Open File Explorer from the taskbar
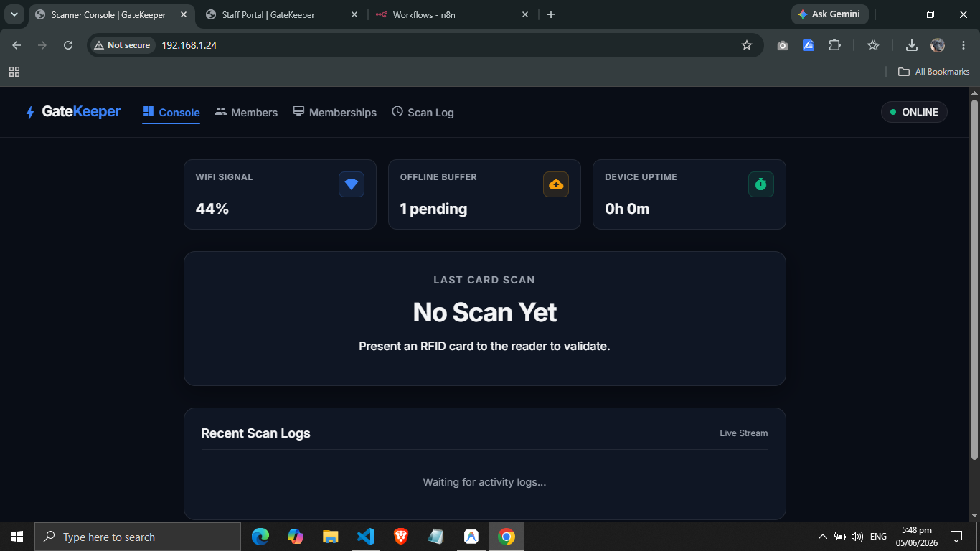Viewport: 980px width, 551px height. click(x=330, y=537)
